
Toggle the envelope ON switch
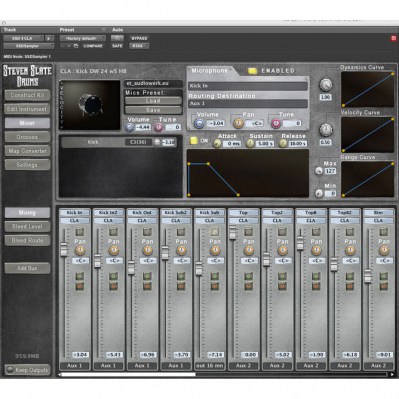click(193, 141)
